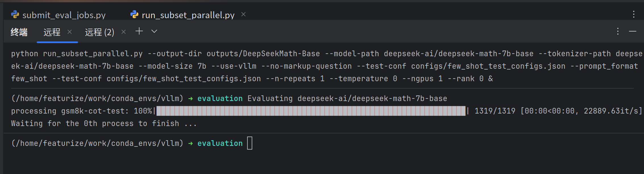The width and height of the screenshot is (644, 174).
Task: Switch to 远程 (2) terminal tab
Action: [x=99, y=32]
